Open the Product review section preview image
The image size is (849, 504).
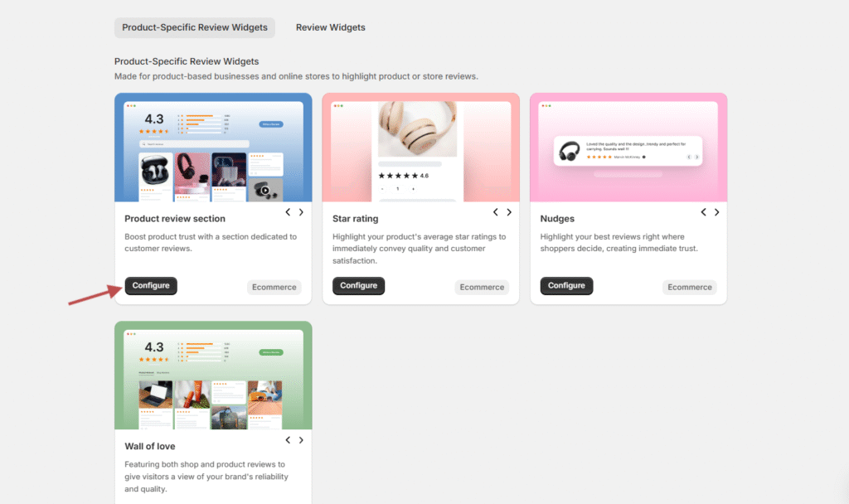213,149
